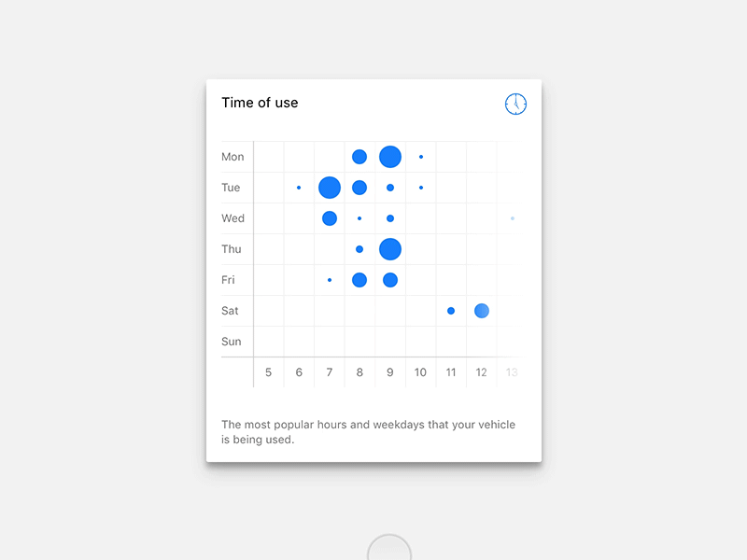Click the Saturday bubble at hour 12
The height and width of the screenshot is (560, 747).
click(x=481, y=310)
